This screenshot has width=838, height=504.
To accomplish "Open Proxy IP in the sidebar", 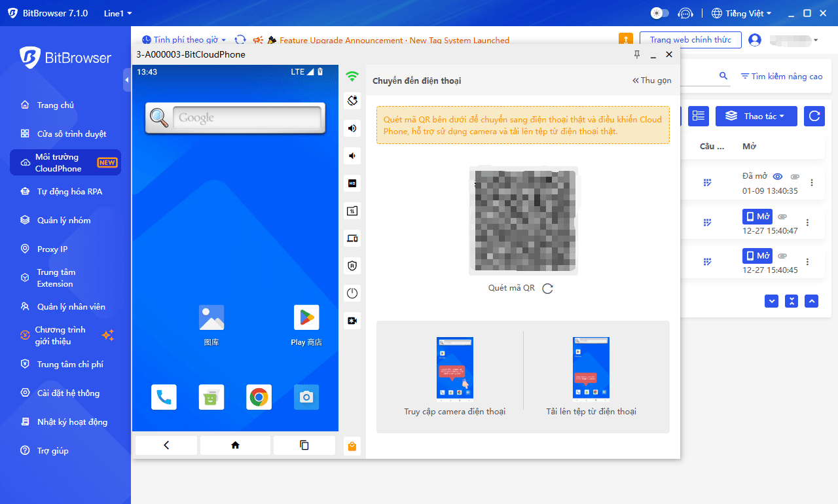I will (x=52, y=249).
